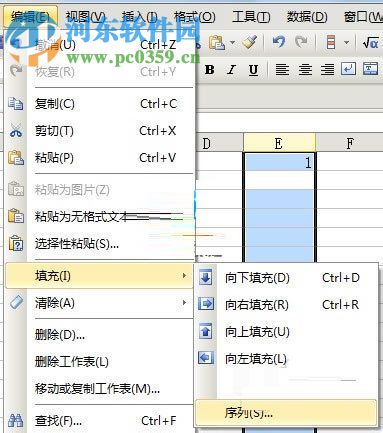The width and height of the screenshot is (383, 433).
Task: Click the fill up arrow icon
Action: click(206, 331)
